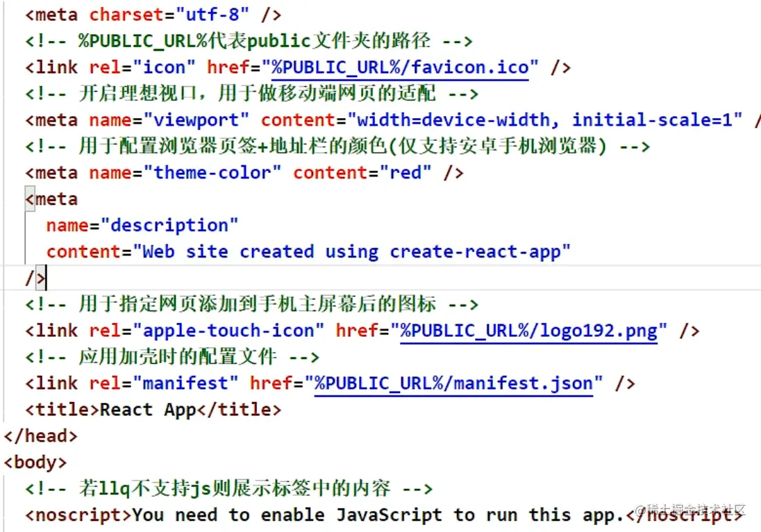This screenshot has width=761, height=532.
Task: Click the comment about 用于指定网页添加到手机主屏幕
Action: point(251,304)
